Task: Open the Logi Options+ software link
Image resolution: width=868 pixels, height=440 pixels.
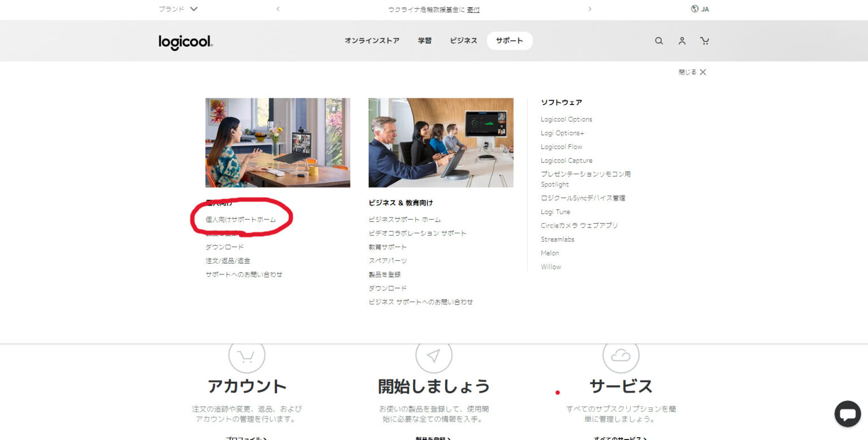Action: coord(562,133)
